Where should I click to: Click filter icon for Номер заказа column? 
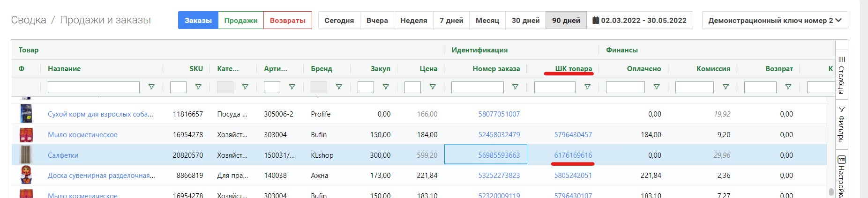[x=515, y=87]
